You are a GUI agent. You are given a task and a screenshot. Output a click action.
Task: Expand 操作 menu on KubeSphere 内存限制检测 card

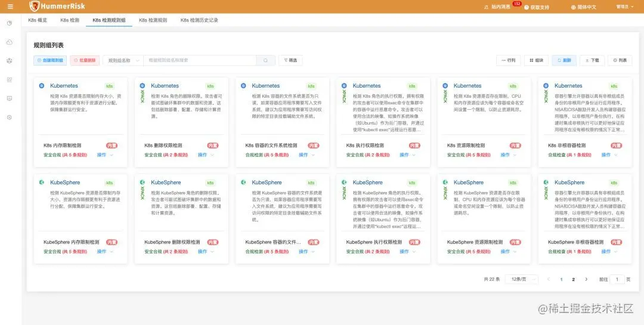coord(105,252)
